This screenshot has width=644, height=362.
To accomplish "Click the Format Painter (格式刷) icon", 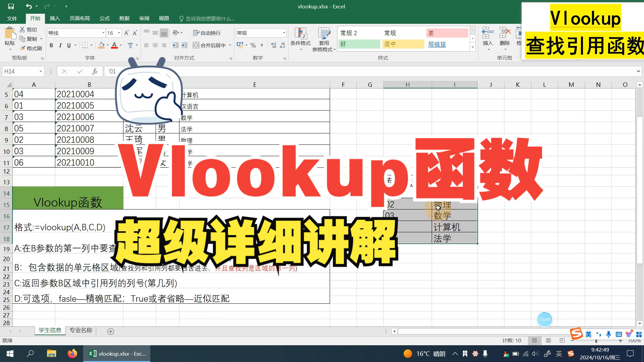I will 23,48.
